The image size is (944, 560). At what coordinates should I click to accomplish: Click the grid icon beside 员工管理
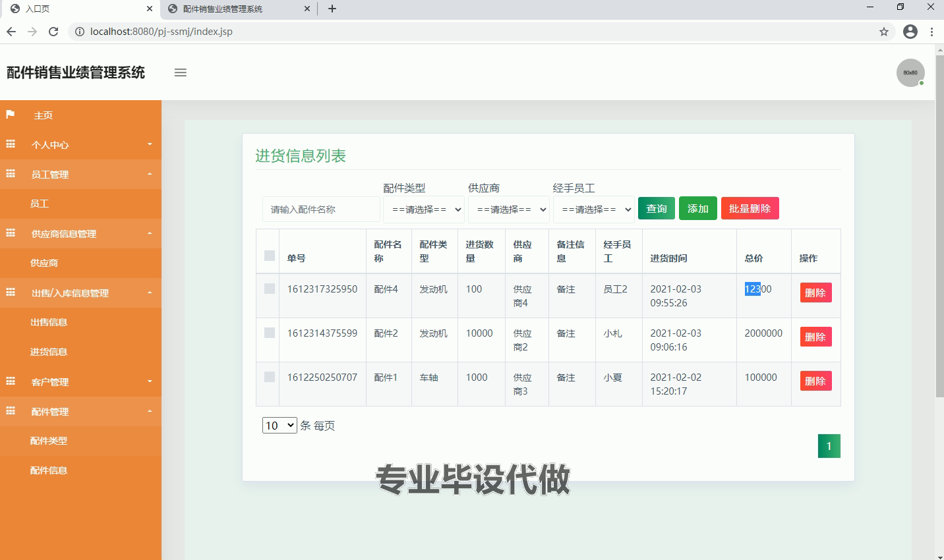(x=11, y=174)
